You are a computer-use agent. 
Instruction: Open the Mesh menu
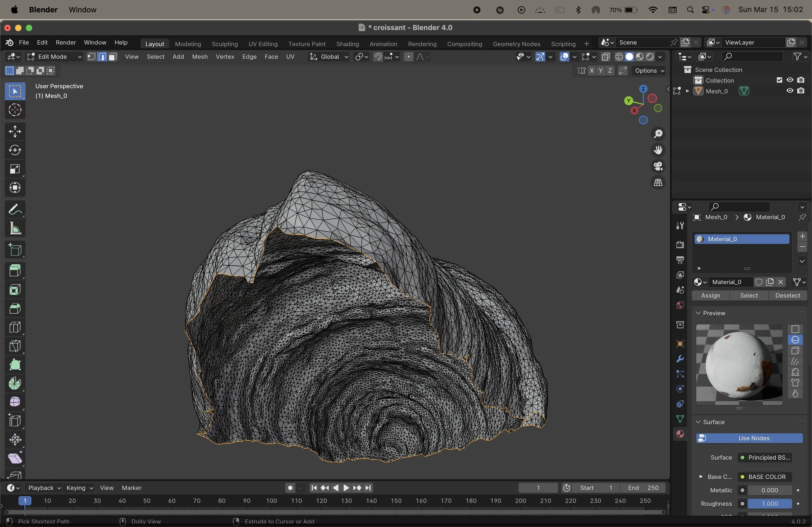[x=200, y=57]
